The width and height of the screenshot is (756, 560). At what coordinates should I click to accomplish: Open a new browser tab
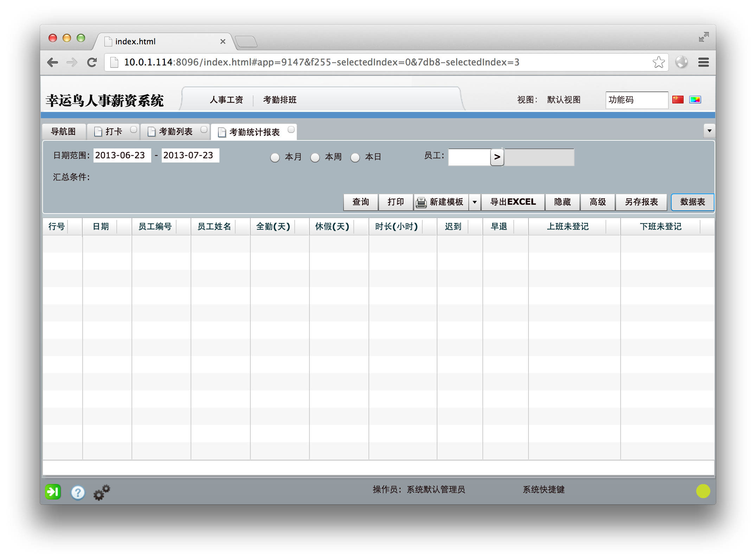point(246,42)
